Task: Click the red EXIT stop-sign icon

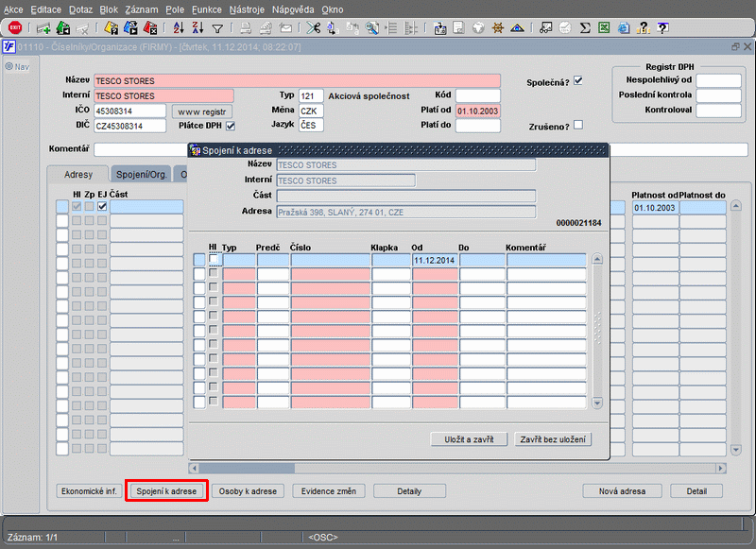Action: [15, 28]
